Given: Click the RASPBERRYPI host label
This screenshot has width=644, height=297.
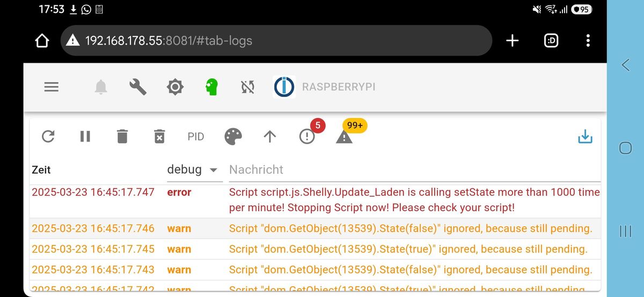Looking at the screenshot, I should coord(339,87).
